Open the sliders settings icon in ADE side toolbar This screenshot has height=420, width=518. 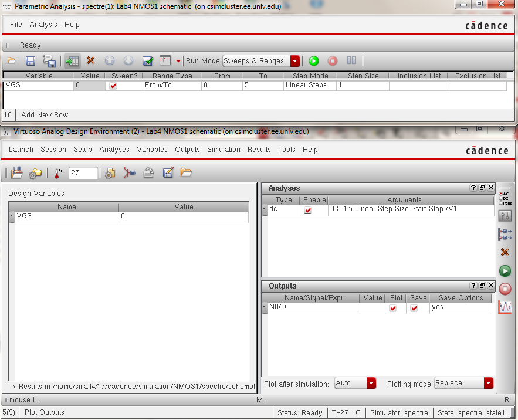pos(505,216)
